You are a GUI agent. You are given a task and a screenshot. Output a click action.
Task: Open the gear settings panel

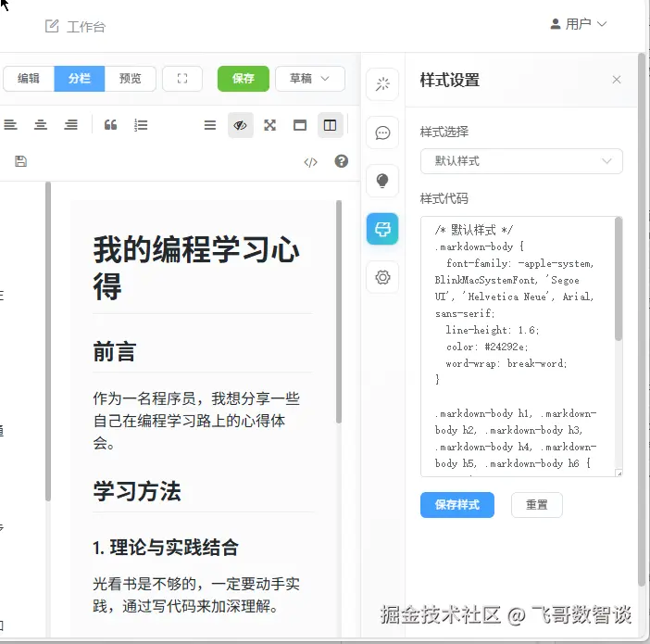pyautogui.click(x=382, y=277)
